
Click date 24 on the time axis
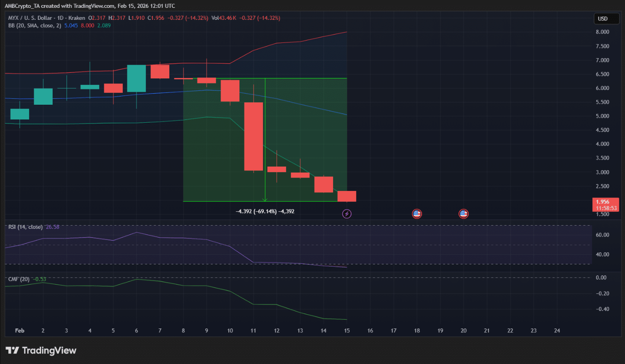point(557,331)
